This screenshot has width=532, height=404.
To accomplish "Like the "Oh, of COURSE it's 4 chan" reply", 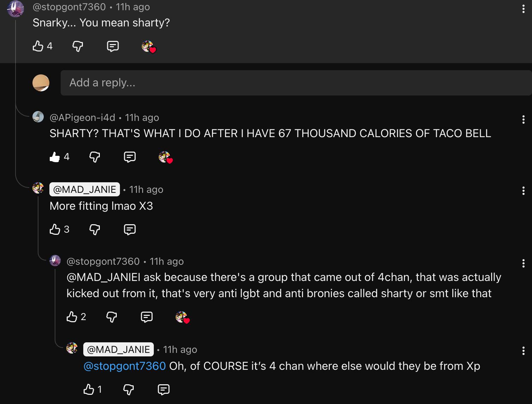I will pos(89,389).
